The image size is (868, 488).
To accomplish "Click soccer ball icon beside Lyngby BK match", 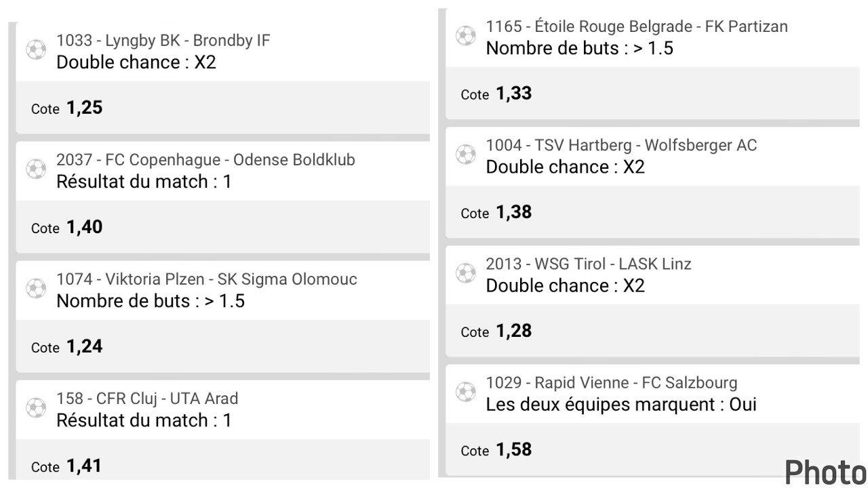I will pos(36,50).
